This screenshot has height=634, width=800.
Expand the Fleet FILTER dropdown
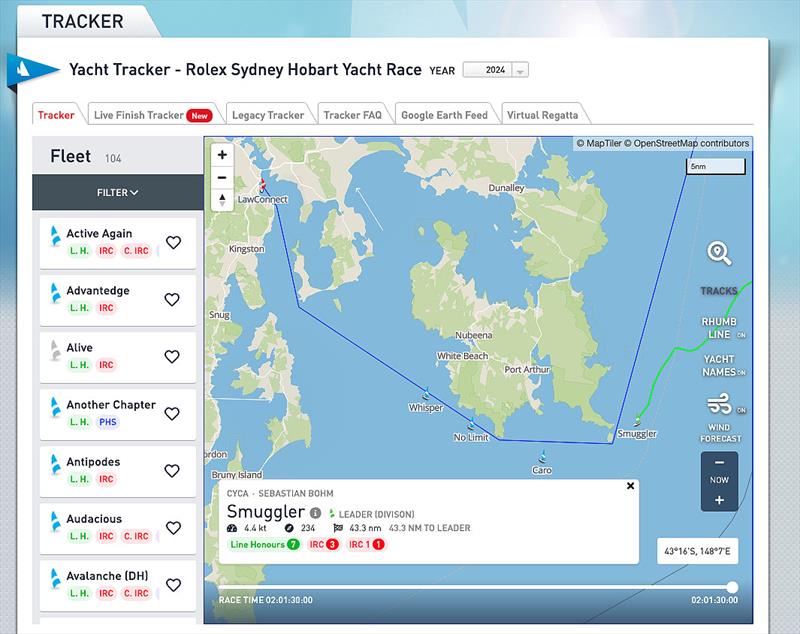point(117,192)
